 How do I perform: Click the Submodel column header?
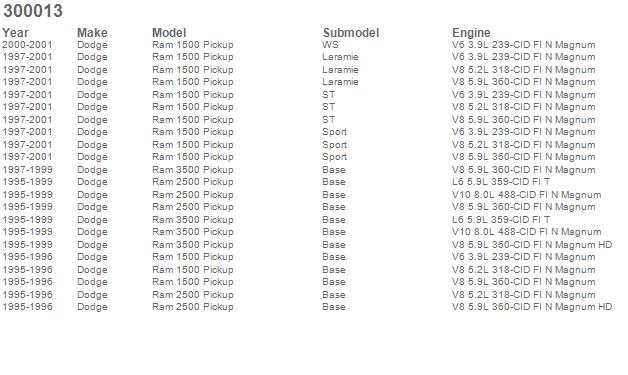(x=351, y=33)
